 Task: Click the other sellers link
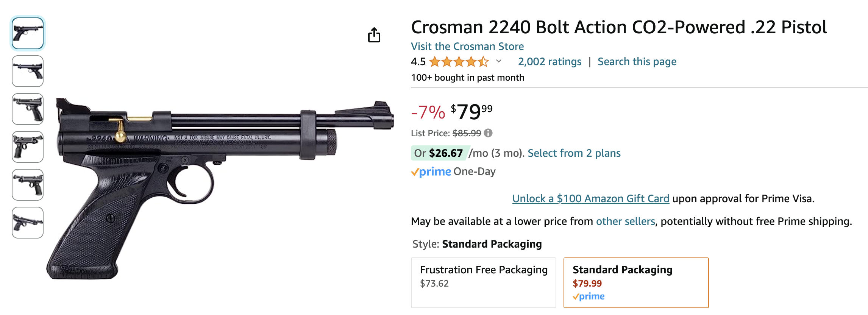626,221
